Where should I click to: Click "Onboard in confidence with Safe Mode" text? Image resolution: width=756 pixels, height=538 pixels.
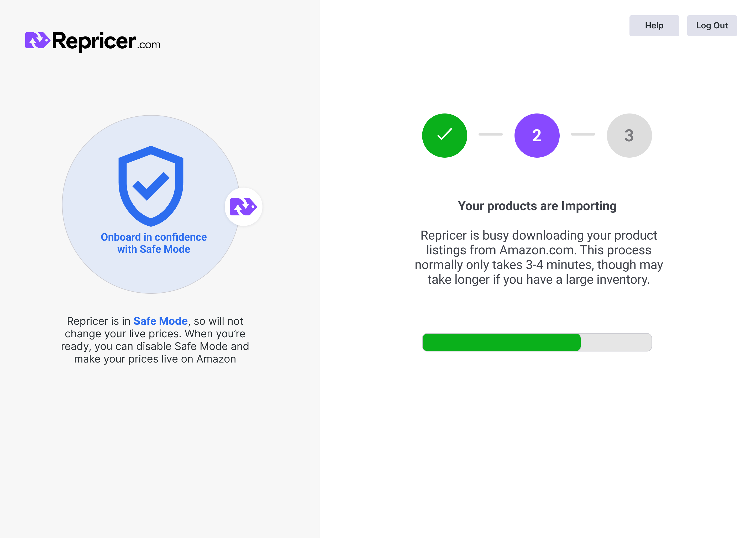154,243
